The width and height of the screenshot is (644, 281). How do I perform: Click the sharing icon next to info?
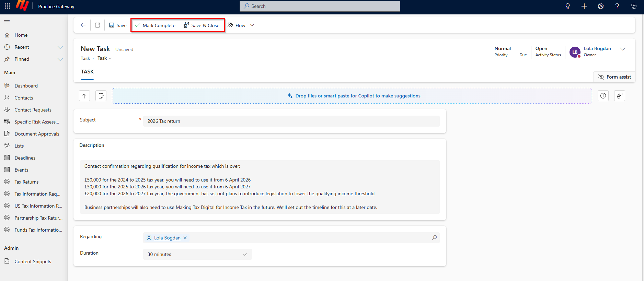click(620, 96)
